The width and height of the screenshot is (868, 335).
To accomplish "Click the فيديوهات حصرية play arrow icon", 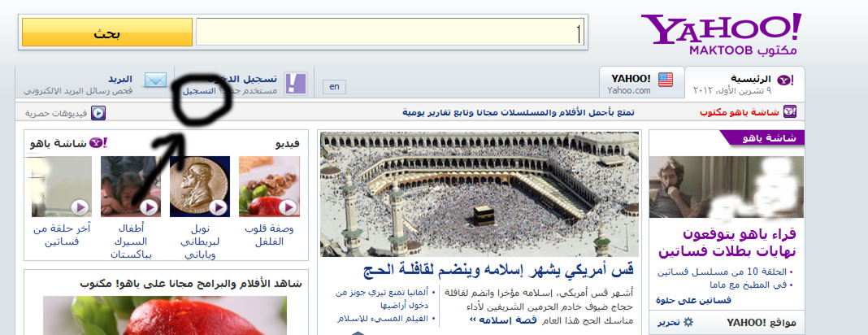I will click(x=97, y=113).
